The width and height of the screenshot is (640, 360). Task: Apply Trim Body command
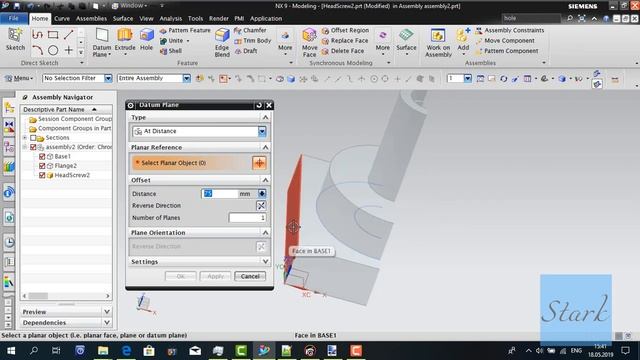pos(253,40)
